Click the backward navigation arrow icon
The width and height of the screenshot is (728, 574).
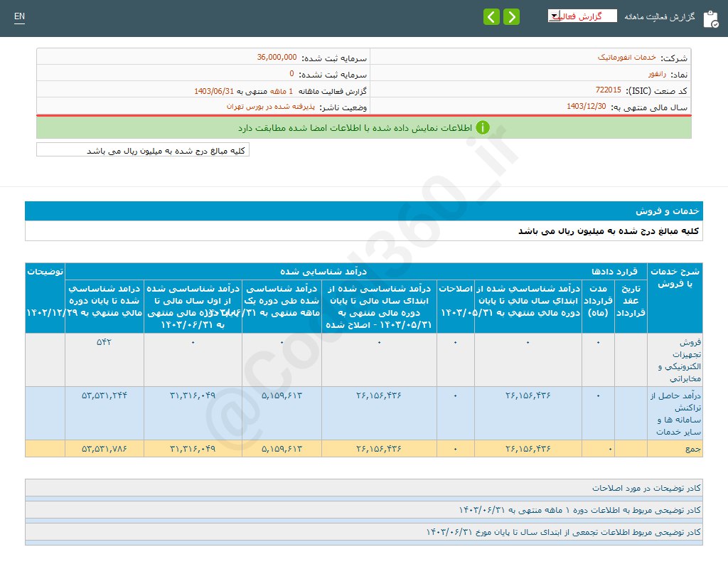[x=491, y=16]
